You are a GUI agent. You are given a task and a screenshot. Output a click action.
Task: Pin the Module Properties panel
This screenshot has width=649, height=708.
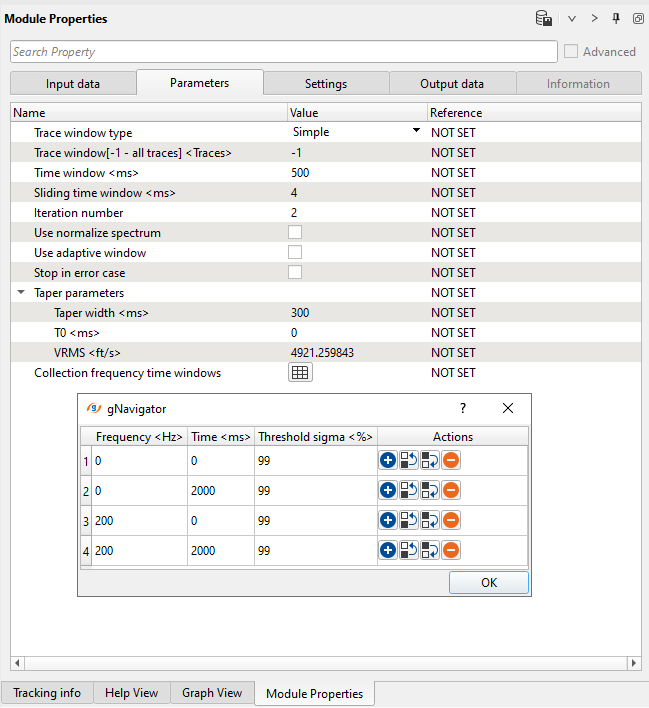click(616, 18)
